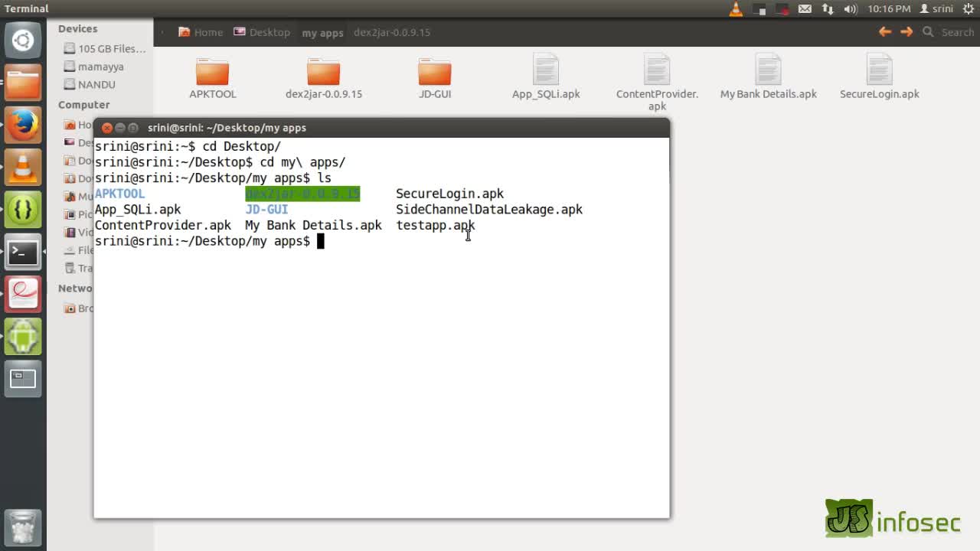Open the green curly-braces app in launcher
This screenshot has height=551, width=980.
click(23, 209)
